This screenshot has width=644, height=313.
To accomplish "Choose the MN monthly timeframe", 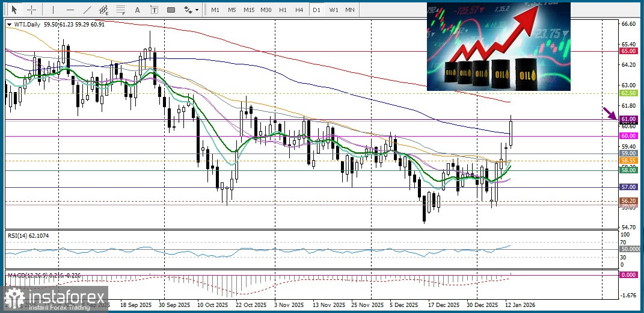I will pos(350,10).
